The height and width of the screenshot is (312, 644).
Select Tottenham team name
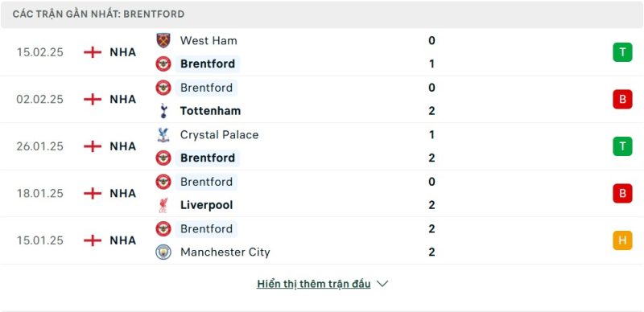[x=210, y=111]
